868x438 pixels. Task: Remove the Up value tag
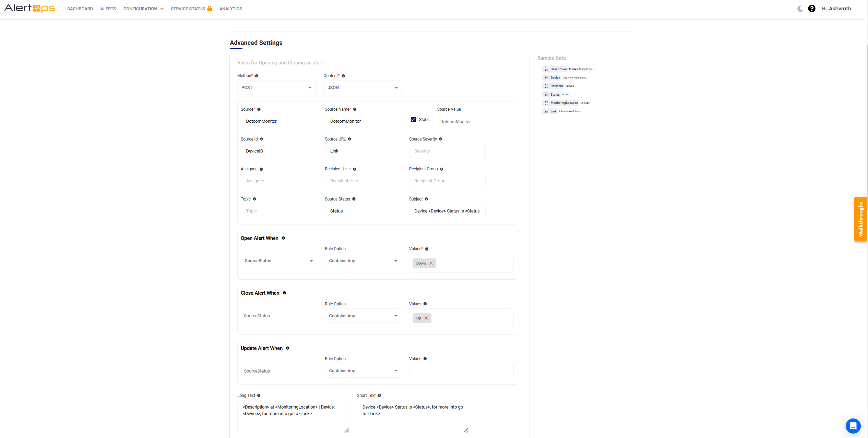(426, 318)
